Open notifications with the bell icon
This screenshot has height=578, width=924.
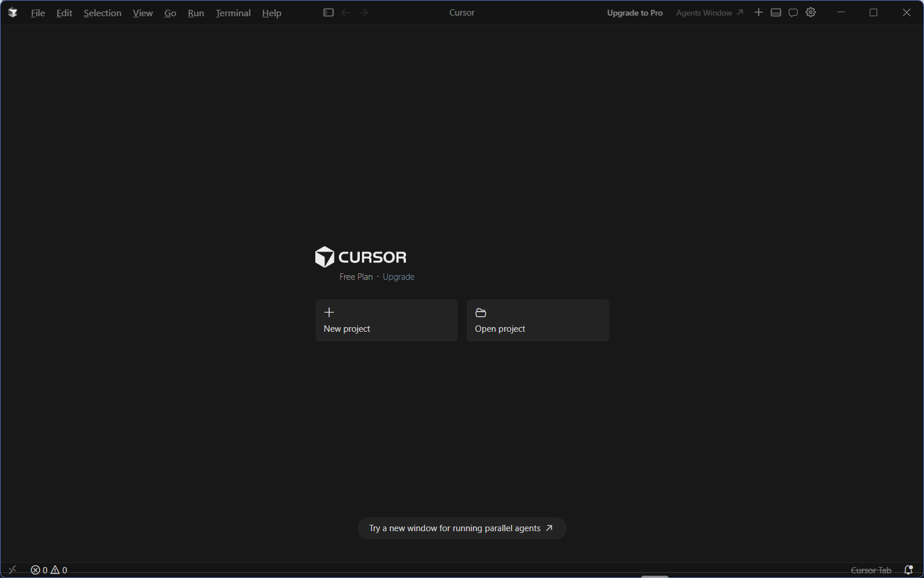pos(908,570)
